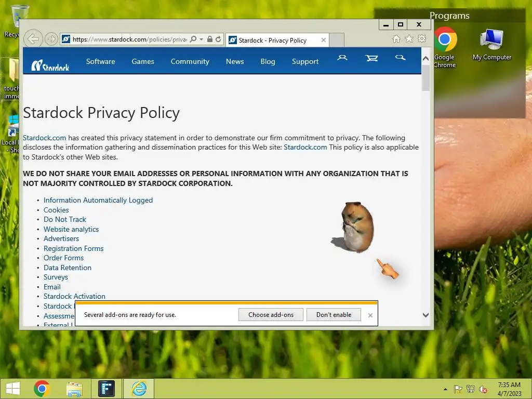Click the scrollbar up arrow

[426, 58]
